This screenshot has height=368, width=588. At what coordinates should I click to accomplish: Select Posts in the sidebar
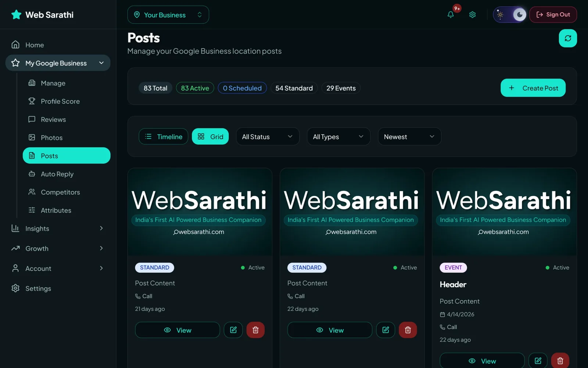point(67,156)
